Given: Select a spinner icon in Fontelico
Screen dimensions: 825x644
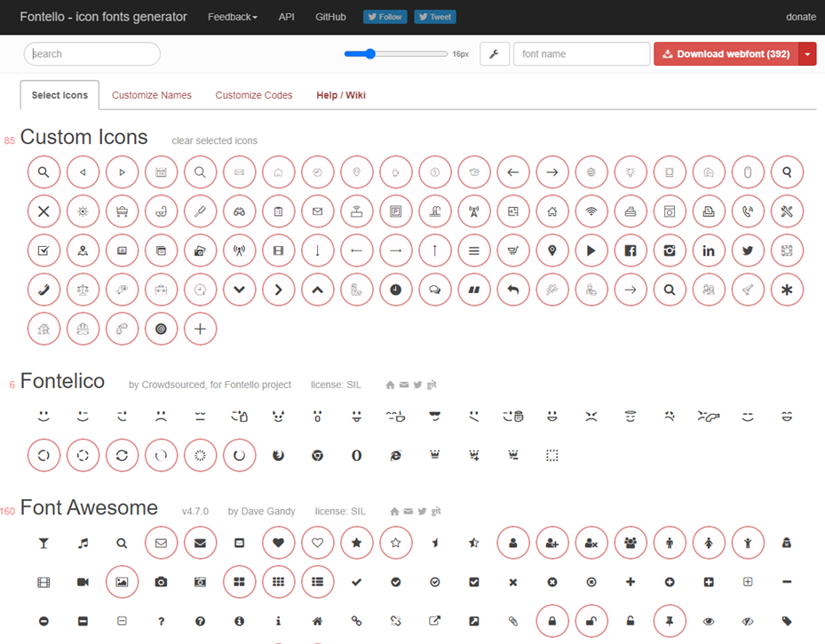Looking at the screenshot, I should pos(44,455).
